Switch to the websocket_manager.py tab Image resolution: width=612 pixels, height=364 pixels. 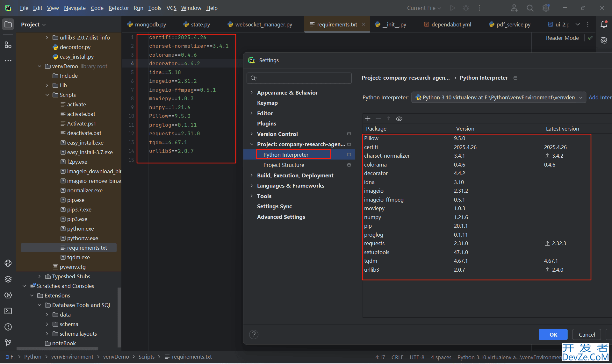260,25
